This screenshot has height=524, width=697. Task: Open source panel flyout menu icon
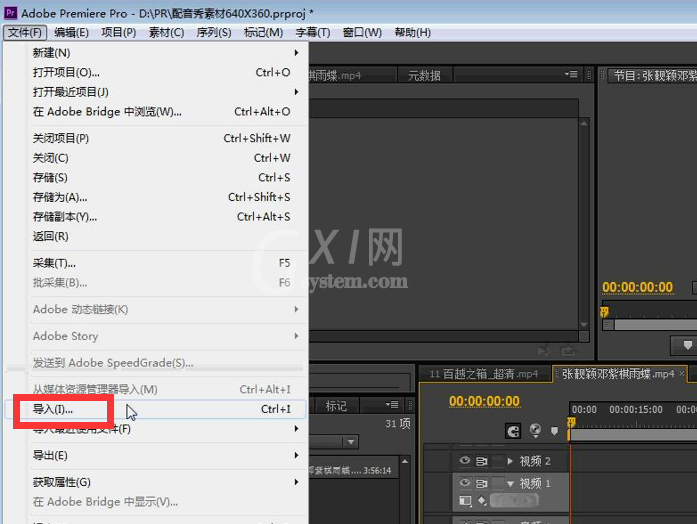[x=571, y=74]
